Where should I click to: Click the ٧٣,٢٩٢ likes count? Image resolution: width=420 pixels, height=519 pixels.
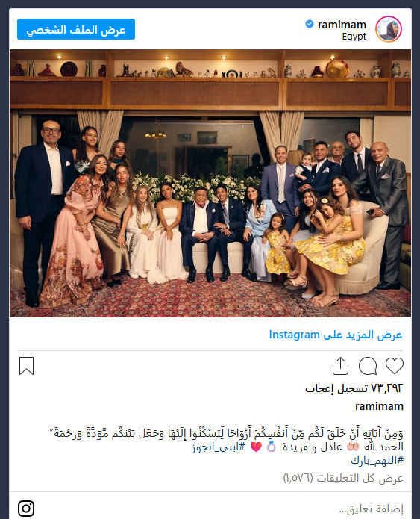tap(354, 388)
